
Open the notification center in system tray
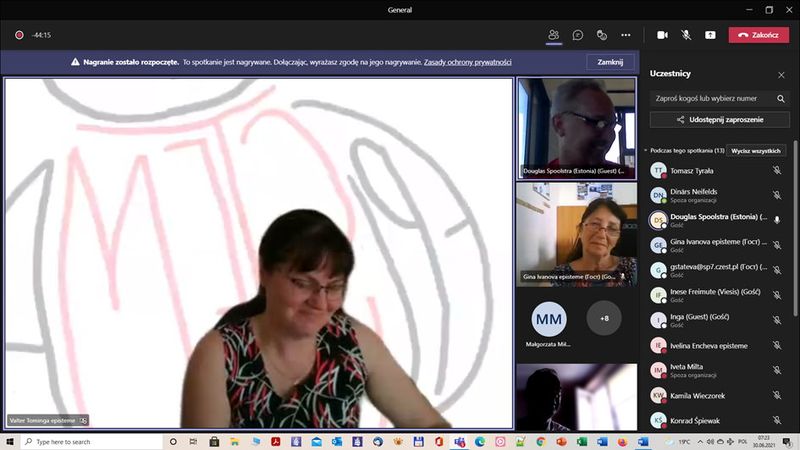(x=787, y=441)
